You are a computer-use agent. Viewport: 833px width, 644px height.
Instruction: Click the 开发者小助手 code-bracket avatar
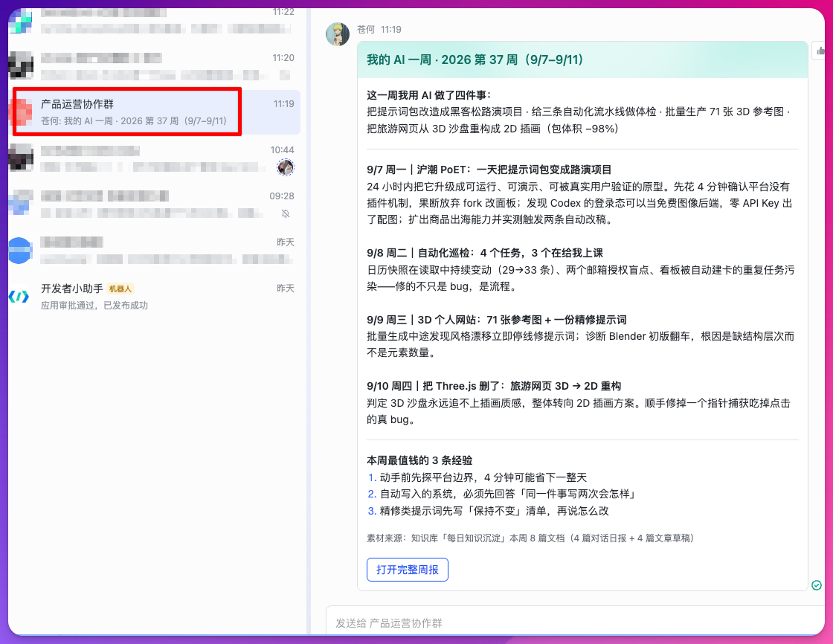[x=19, y=297]
